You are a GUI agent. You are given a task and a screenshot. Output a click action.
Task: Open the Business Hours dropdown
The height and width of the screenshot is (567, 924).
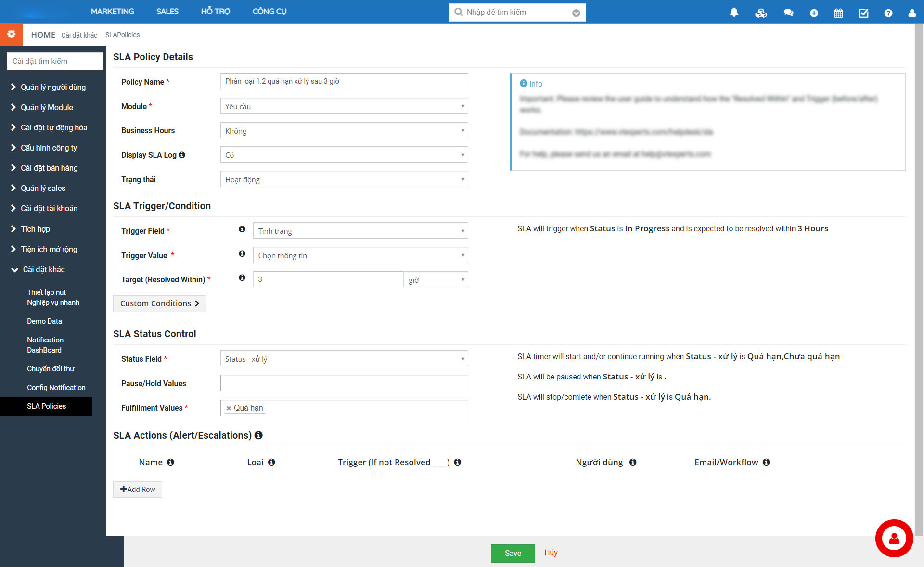pyautogui.click(x=344, y=130)
